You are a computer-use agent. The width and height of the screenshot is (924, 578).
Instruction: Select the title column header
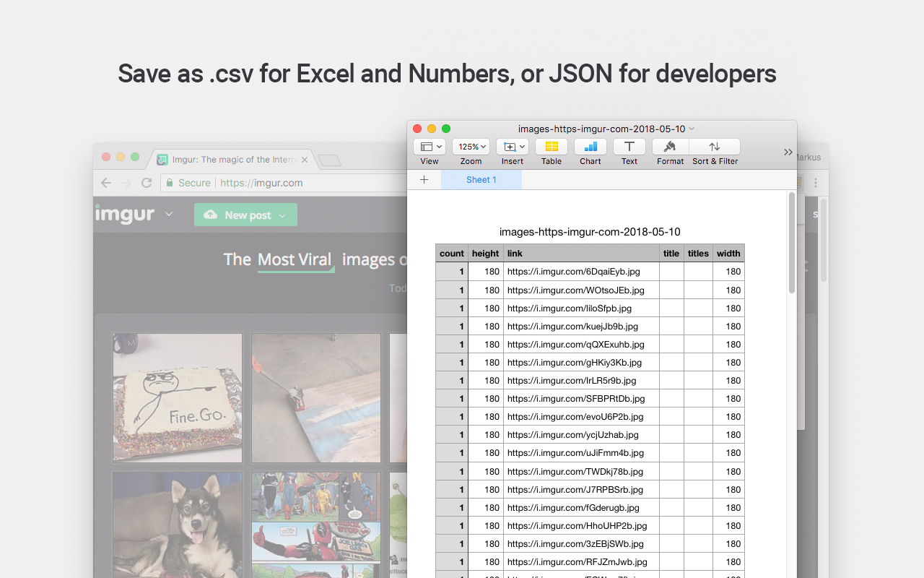[x=671, y=253]
